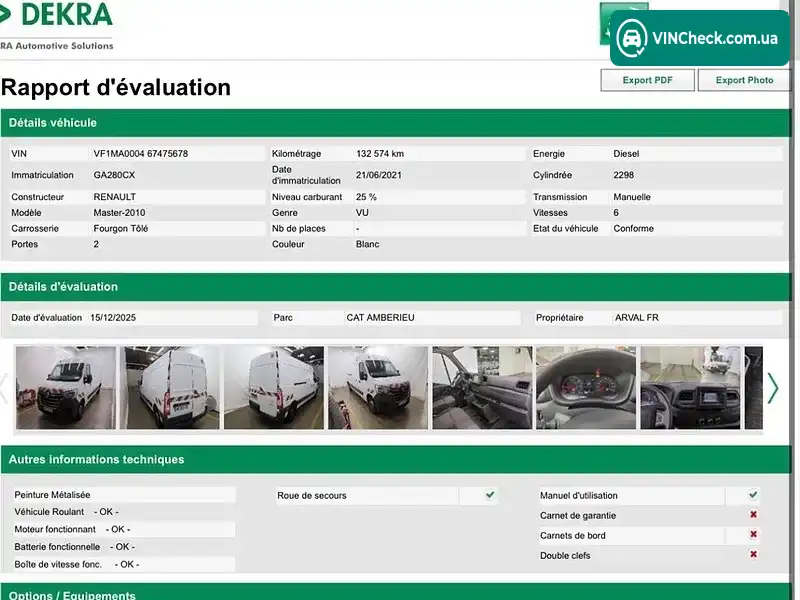The height and width of the screenshot is (600, 800).
Task: Select the fuel level value 25 %
Action: tap(366, 197)
